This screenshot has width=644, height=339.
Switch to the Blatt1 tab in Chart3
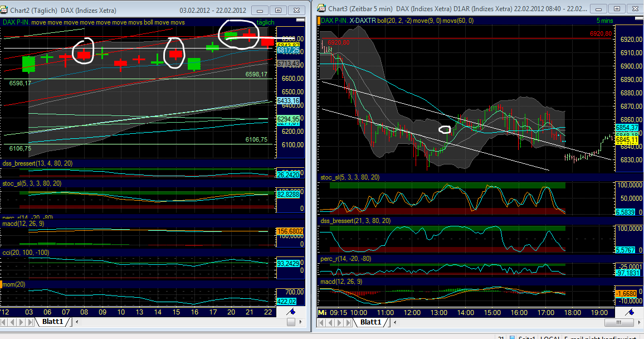[x=370, y=322]
